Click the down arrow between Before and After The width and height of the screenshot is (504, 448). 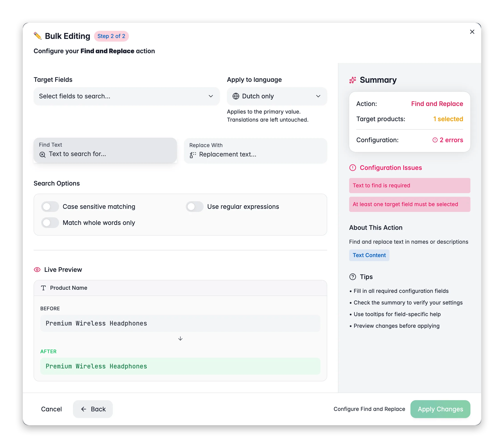pos(180,338)
